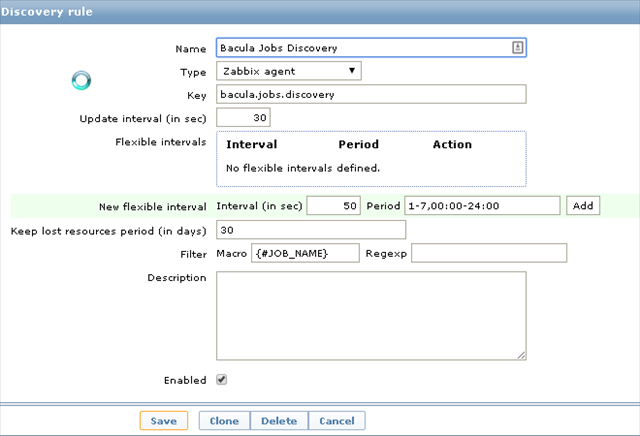This screenshot has width=640, height=436.
Task: Click the Update interval (in sec) field
Action: click(x=243, y=118)
